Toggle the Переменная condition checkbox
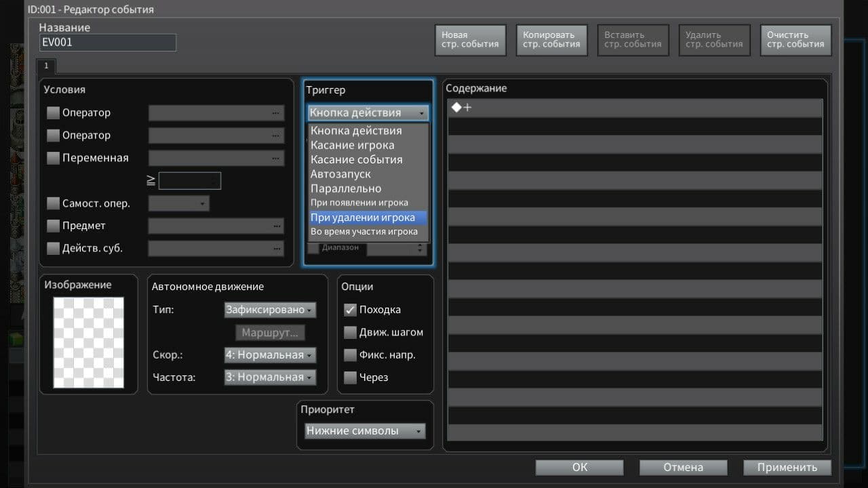The image size is (868, 488). 53,159
